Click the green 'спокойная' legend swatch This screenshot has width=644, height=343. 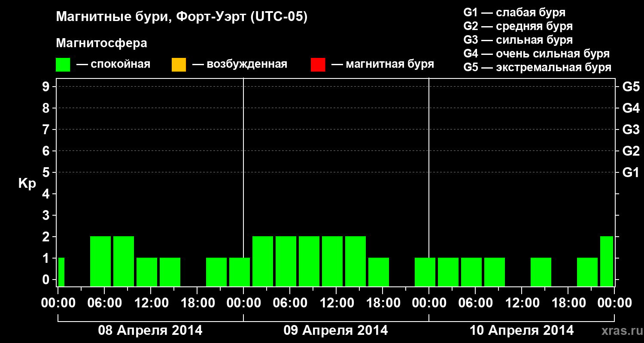(63, 65)
